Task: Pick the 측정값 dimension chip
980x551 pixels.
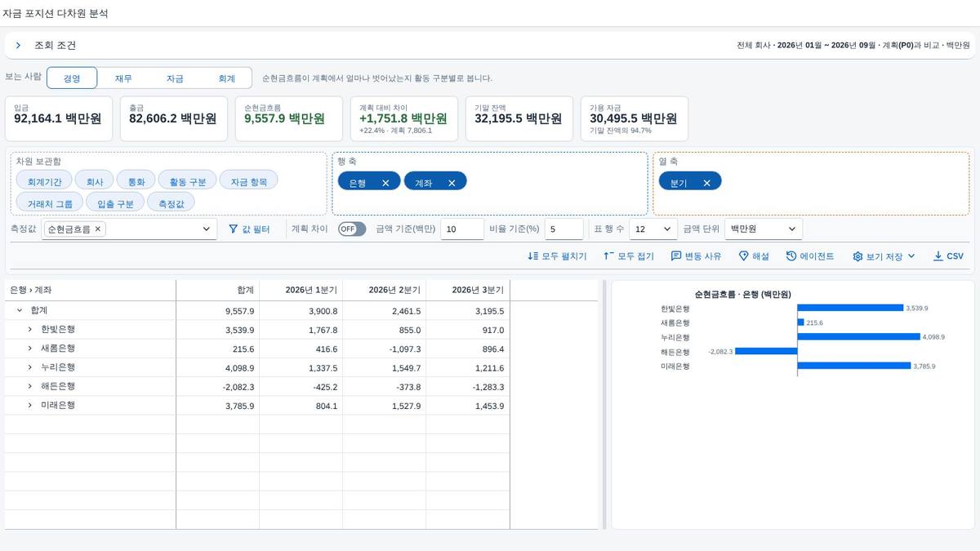Action: 171,202
